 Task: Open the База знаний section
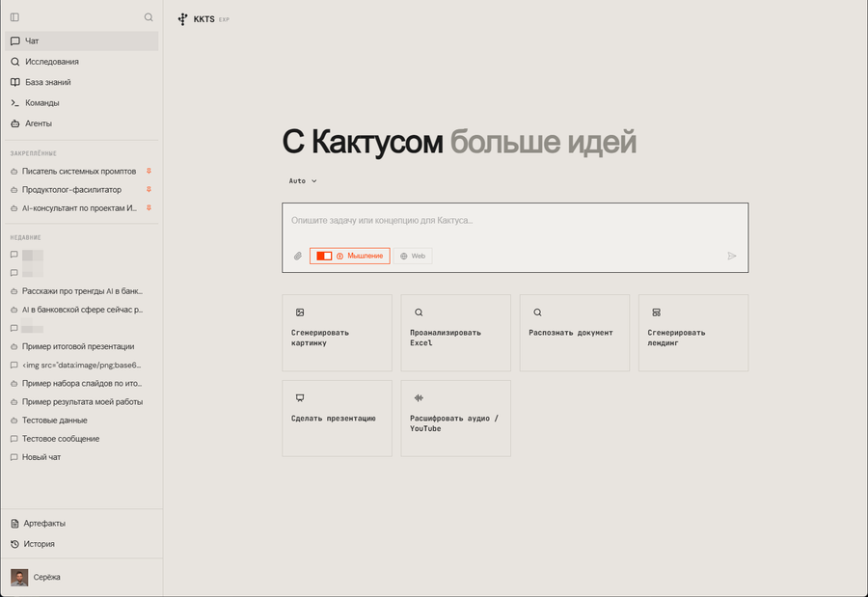[x=82, y=82]
